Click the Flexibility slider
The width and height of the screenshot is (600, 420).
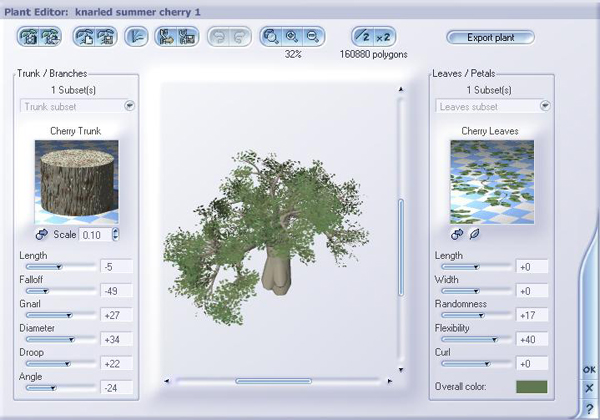click(476, 339)
